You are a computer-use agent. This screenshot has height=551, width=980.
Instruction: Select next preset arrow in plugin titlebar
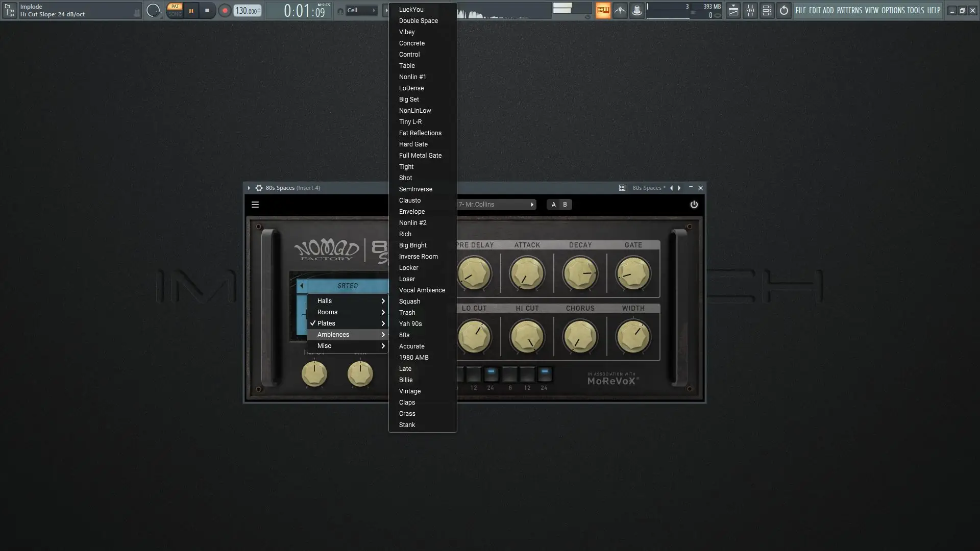click(x=679, y=188)
